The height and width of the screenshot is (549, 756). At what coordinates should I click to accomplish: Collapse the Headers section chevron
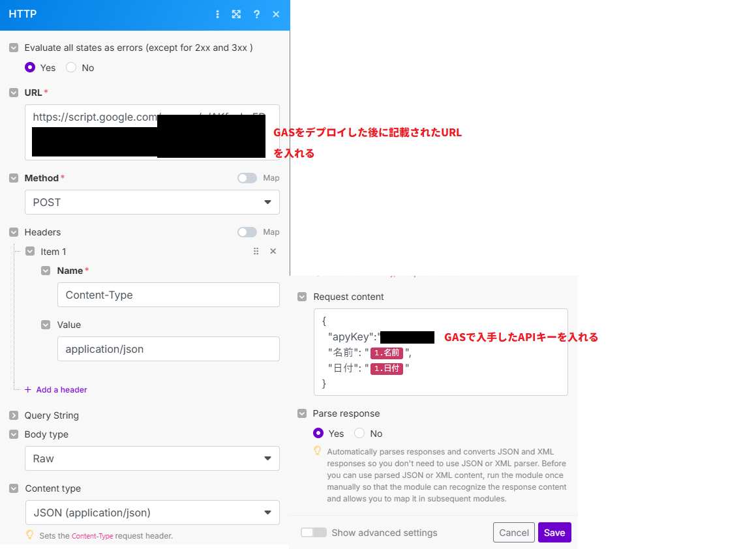[x=14, y=232]
